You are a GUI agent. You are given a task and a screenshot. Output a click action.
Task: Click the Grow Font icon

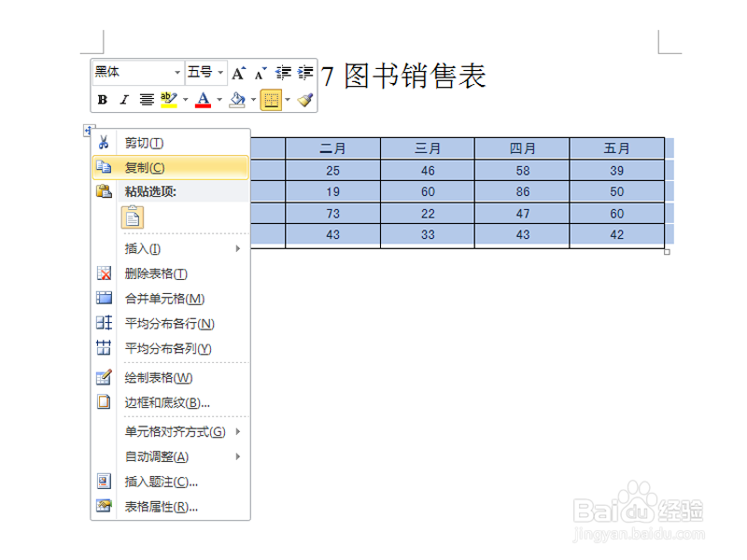239,73
